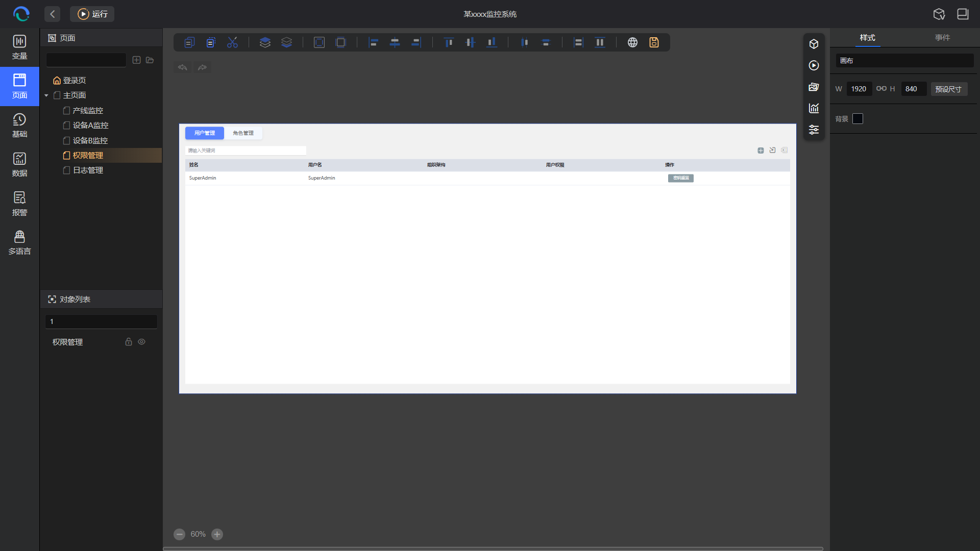
Task: Open the image gallery component panel
Action: tap(814, 87)
